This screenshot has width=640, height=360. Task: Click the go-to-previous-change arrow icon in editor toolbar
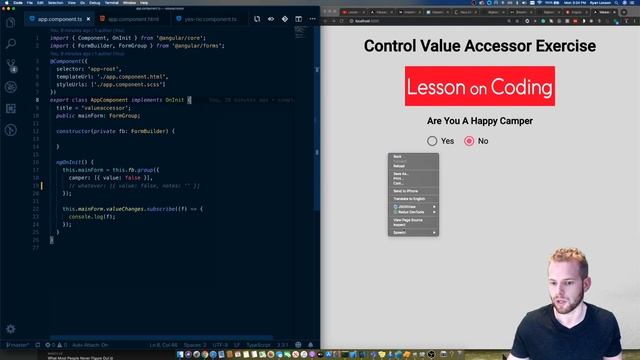(271, 19)
